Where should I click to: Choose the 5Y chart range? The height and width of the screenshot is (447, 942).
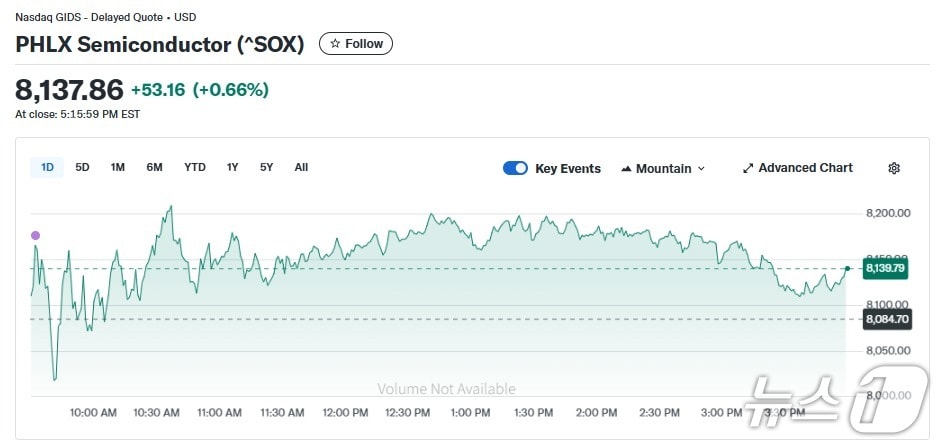click(266, 167)
